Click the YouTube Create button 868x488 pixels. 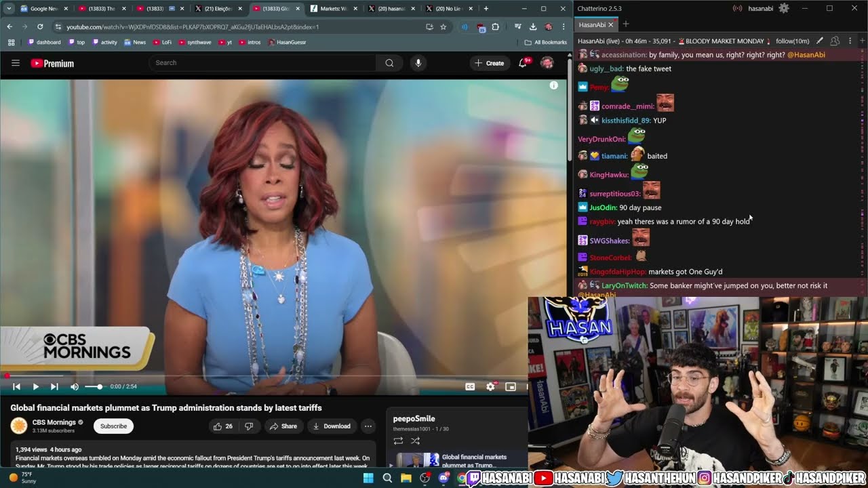pos(490,63)
